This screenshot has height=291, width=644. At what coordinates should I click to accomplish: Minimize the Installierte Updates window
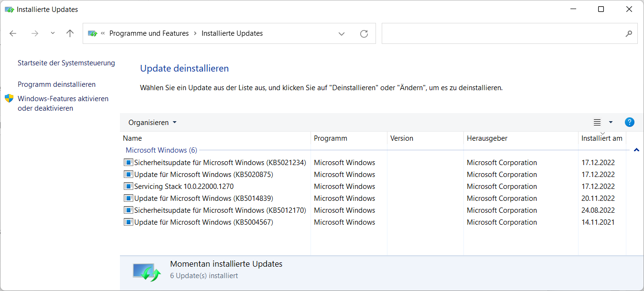point(573,9)
